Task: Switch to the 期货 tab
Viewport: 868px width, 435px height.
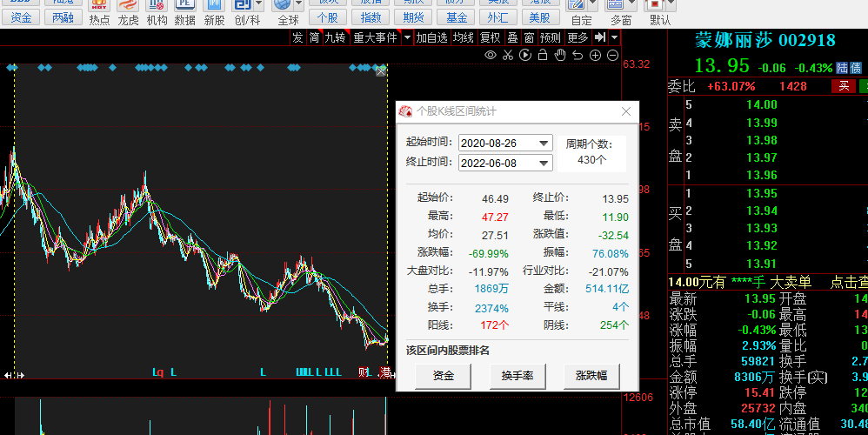Action: [x=413, y=17]
